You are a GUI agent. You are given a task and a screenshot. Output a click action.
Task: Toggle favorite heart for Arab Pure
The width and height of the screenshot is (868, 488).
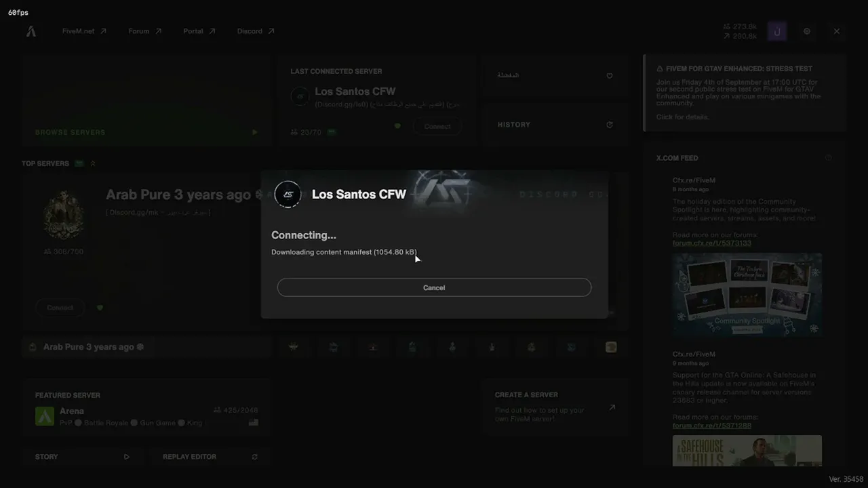100,308
